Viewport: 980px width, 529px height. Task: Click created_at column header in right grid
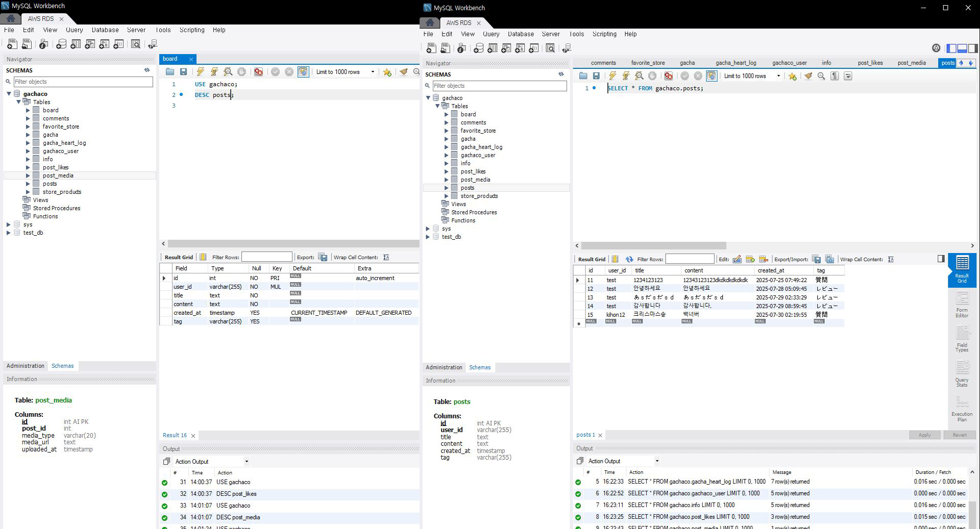[783, 270]
